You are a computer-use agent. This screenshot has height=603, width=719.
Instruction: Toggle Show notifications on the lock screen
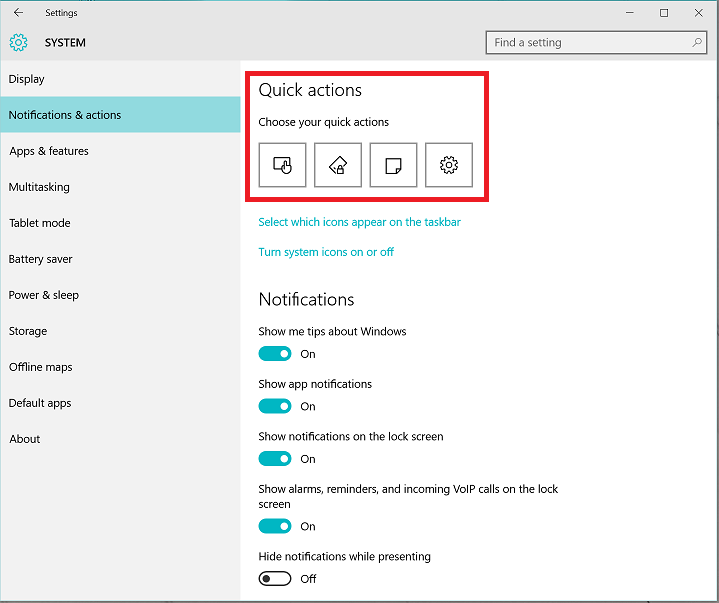tap(275, 459)
